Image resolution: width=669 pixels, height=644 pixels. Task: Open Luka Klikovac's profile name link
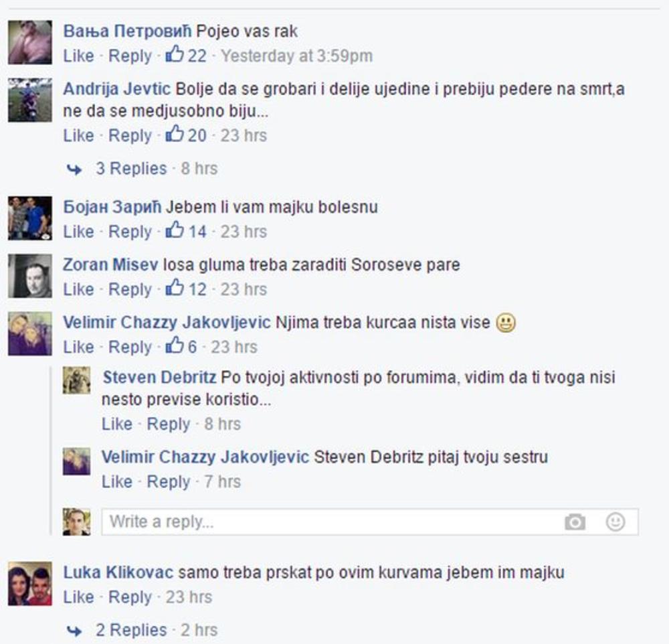[118, 572]
